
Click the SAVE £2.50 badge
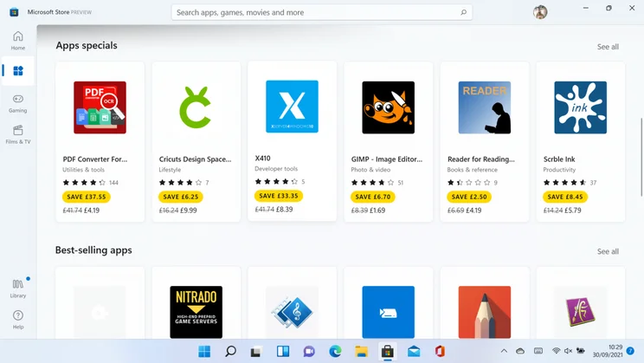pyautogui.click(x=469, y=197)
